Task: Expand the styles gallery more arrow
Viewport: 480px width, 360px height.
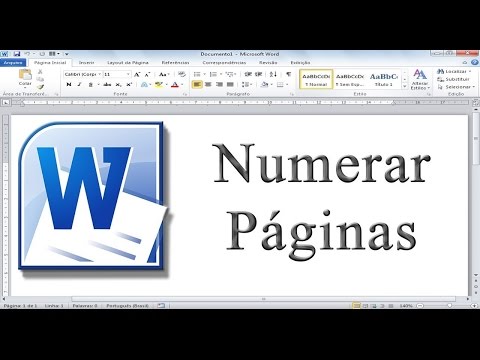Action: tap(405, 86)
